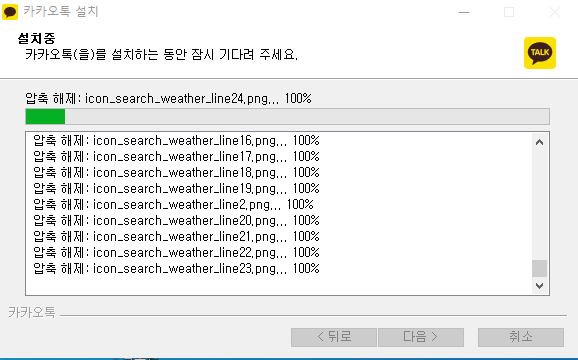Click the 카카오톡 설치 window title text
The height and width of the screenshot is (360, 578).
point(61,11)
